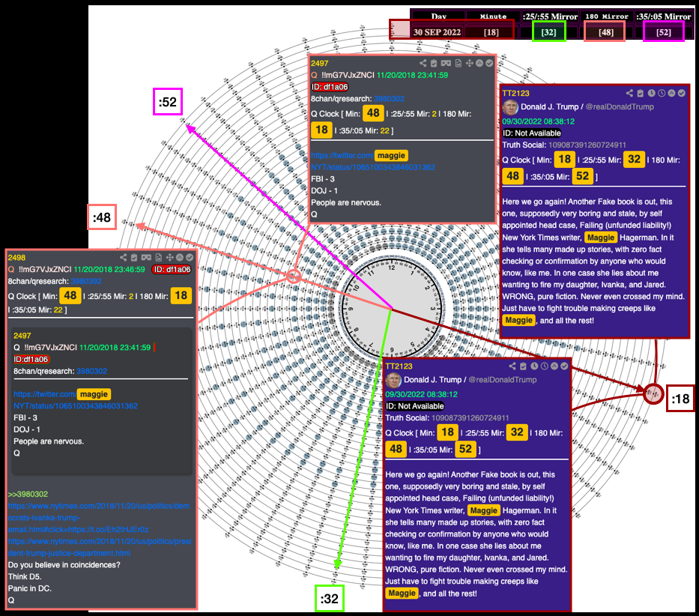Click the VR goggles icon on top post 2497
699x616 pixels.
[446, 64]
